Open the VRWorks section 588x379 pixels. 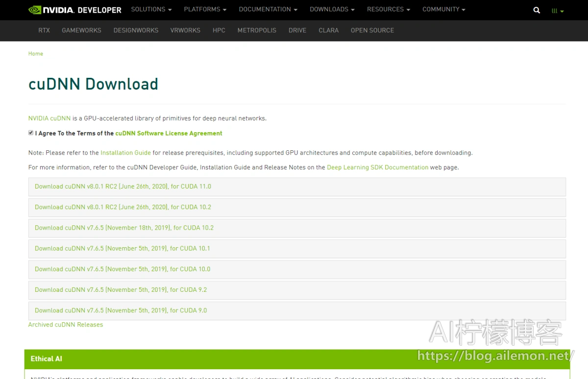pyautogui.click(x=185, y=30)
